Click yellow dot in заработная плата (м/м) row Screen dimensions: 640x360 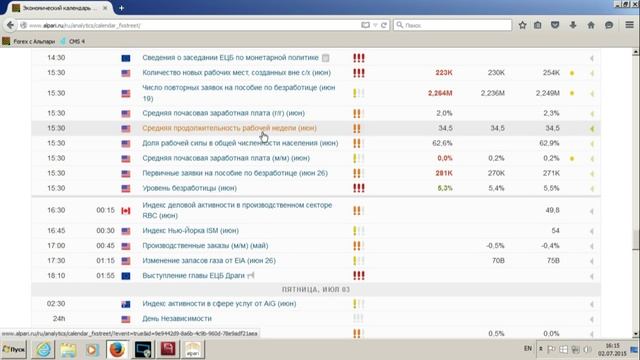[x=572, y=158]
